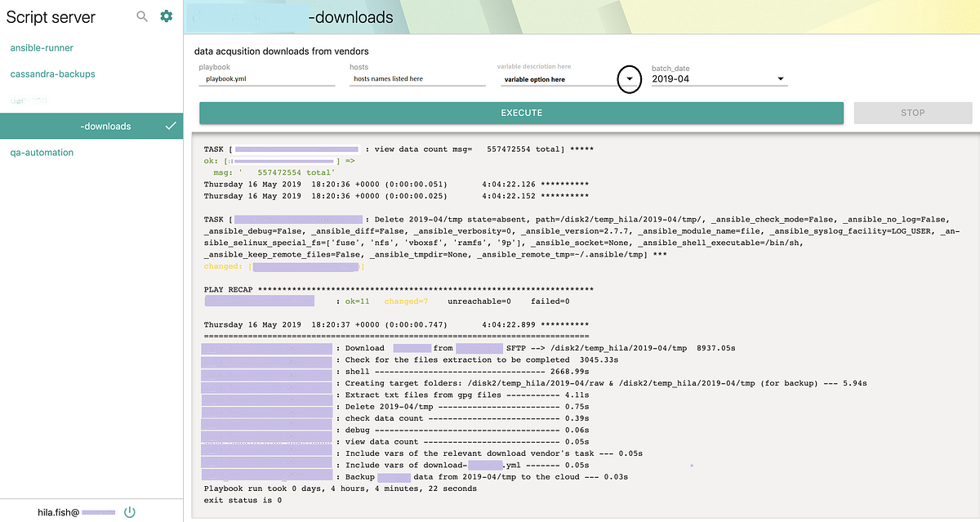Click the checkmark on the -downloads entry
The height and width of the screenshot is (522, 980).
170,126
